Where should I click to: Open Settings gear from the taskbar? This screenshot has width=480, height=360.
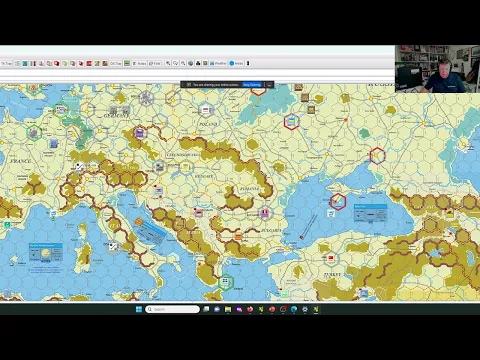tap(305, 309)
